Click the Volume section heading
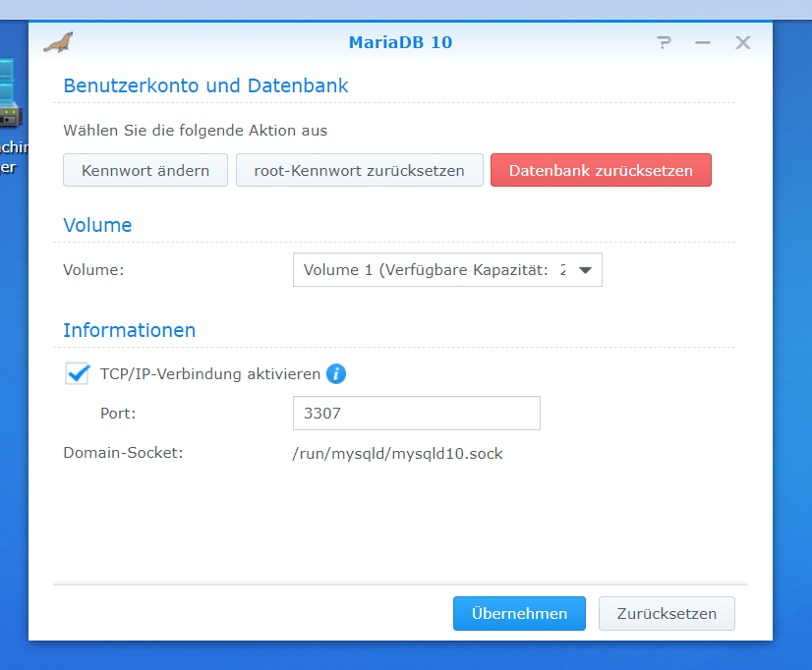 click(x=97, y=226)
